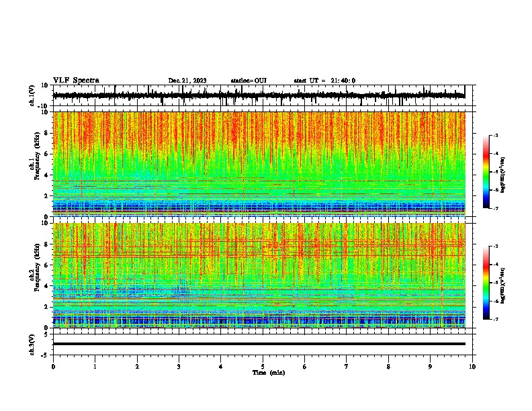
Task: Click time axis tick label "3"
Action: [179, 367]
